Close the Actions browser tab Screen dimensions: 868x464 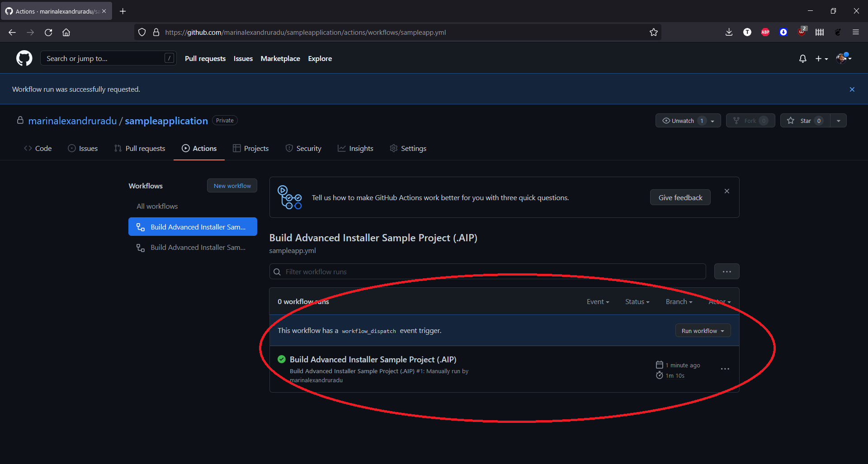(104, 11)
